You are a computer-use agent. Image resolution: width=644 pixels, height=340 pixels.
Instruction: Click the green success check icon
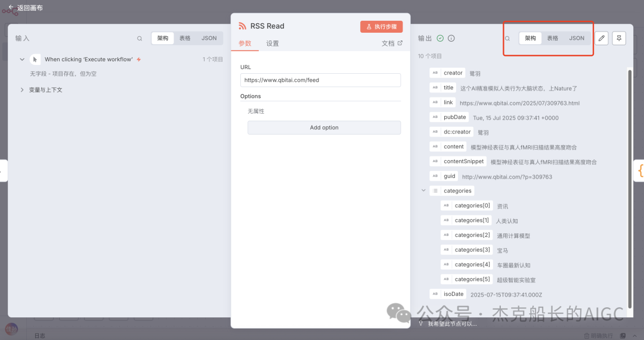(440, 38)
